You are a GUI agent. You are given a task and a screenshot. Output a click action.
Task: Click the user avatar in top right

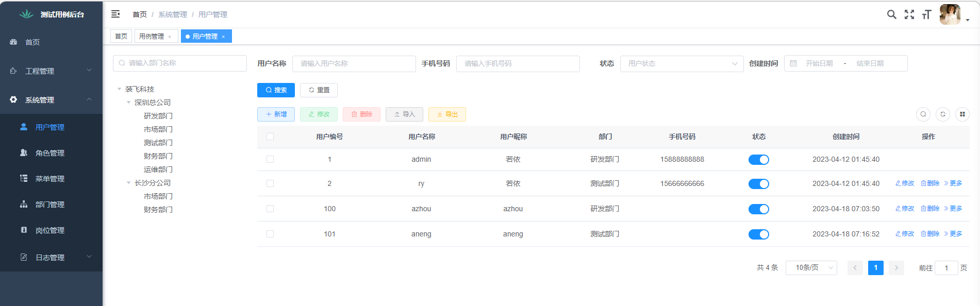(x=950, y=14)
